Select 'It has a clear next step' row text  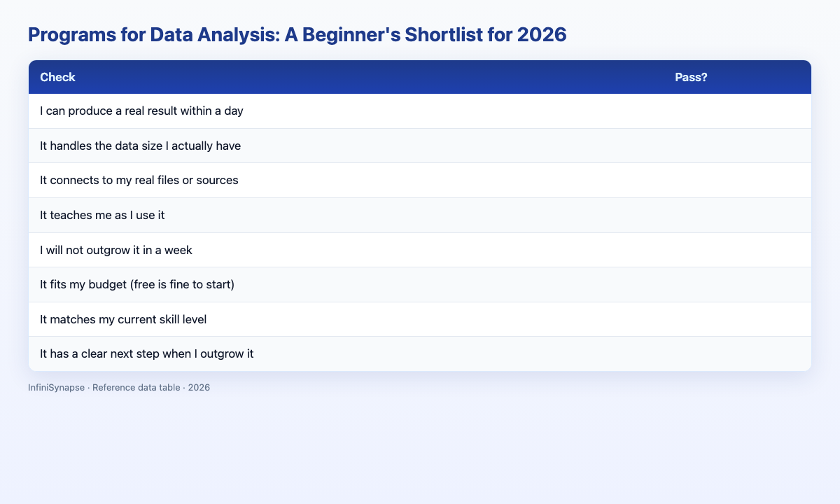[x=147, y=353]
